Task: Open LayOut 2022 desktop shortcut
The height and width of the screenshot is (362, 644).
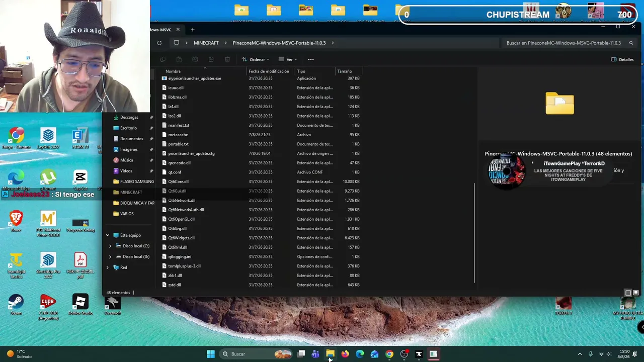Action: [x=48, y=138]
